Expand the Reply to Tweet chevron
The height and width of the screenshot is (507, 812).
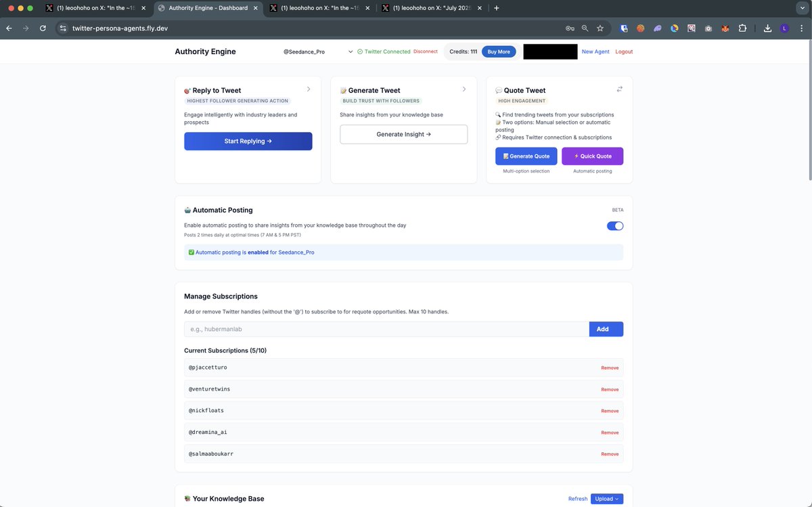click(x=309, y=89)
